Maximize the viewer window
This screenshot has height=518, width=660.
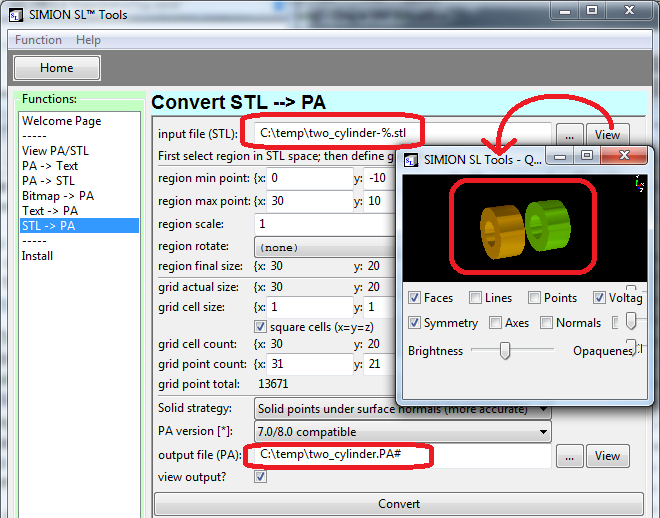pos(587,156)
